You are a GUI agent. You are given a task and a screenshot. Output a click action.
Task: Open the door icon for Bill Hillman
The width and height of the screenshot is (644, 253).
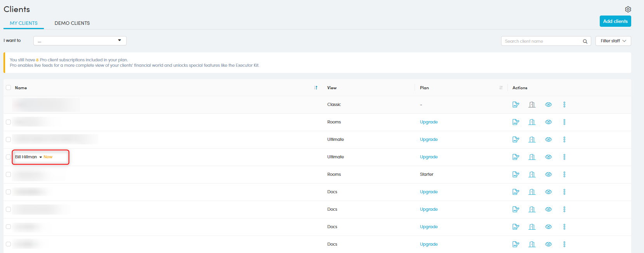(532, 157)
